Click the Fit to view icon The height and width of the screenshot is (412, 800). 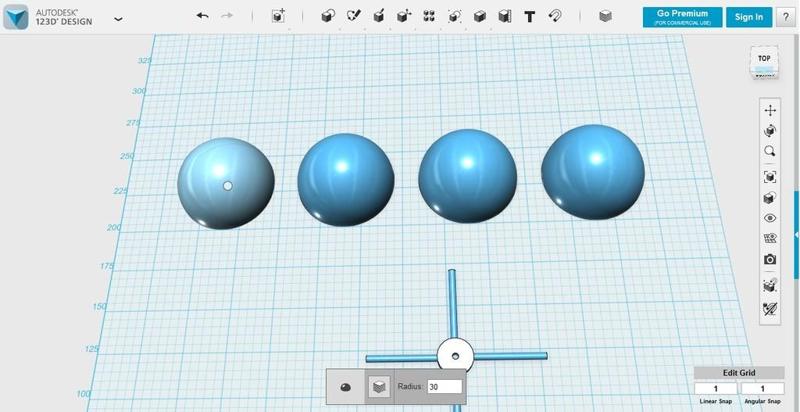tap(770, 176)
